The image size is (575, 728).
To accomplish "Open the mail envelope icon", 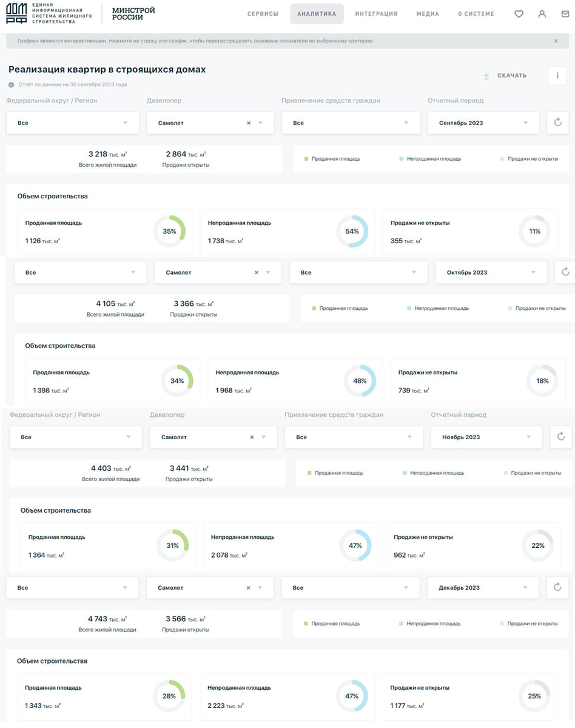I will coord(565,14).
